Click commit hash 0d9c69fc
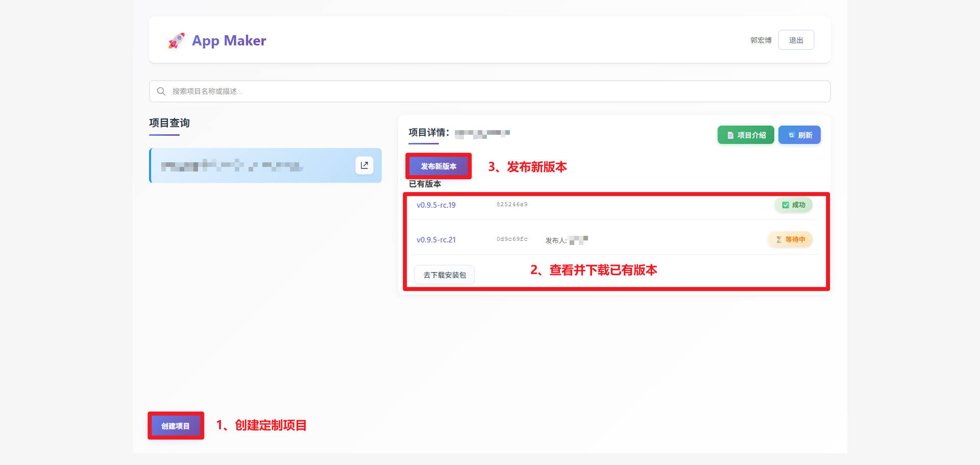 (x=512, y=239)
